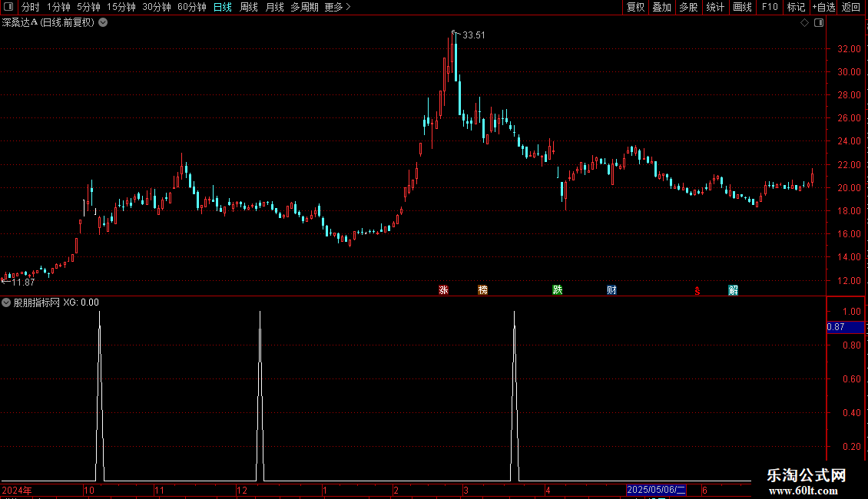
Task: Expand the 股朋指标网 indicator dropdown arrow
Action: tap(6, 302)
